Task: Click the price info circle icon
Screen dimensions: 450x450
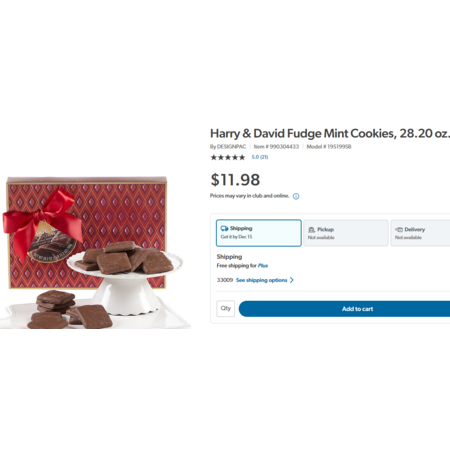Action: pos(296,196)
